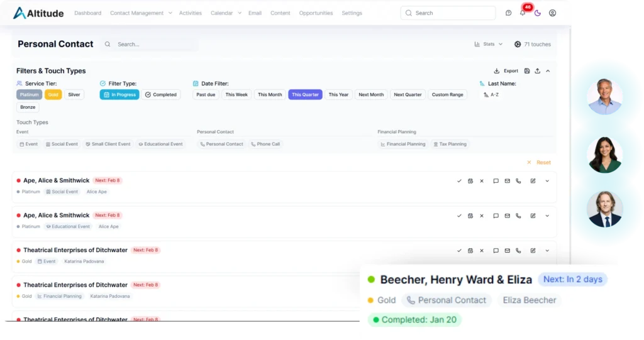This screenshot has height=340, width=644.
Task: Click the Export button
Action: pos(506,71)
